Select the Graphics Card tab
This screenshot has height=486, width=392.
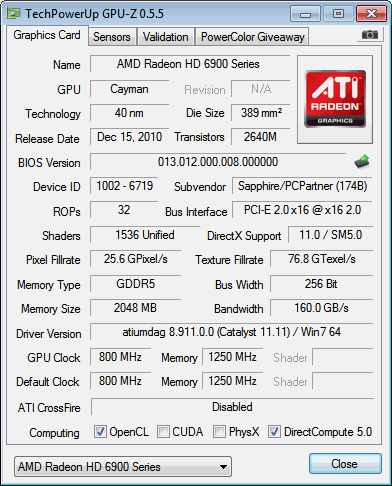(x=47, y=35)
